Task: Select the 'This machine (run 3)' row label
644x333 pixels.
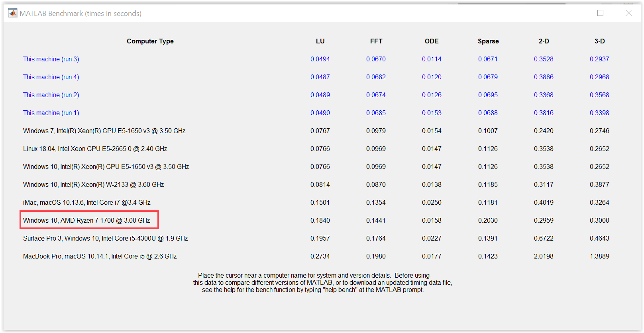Action: coord(51,59)
